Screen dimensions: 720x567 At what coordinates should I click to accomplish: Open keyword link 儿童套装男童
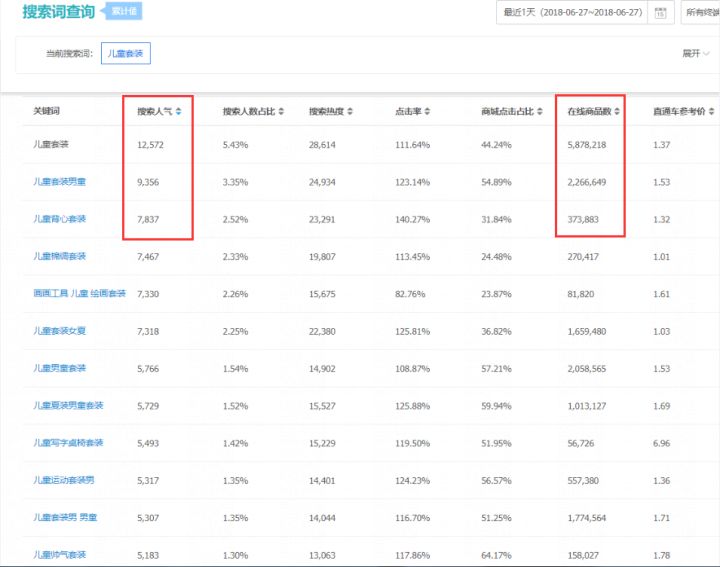pyautogui.click(x=59, y=182)
